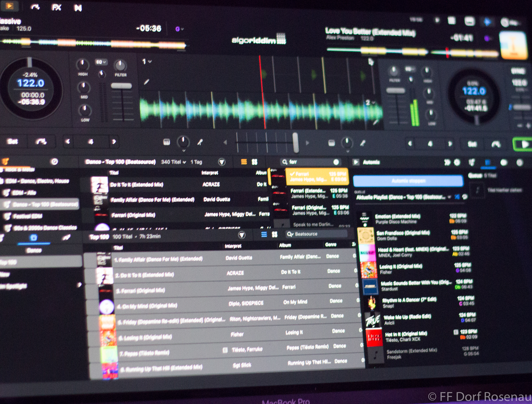Open the right sampler pads icon near crossfader

point(331,143)
